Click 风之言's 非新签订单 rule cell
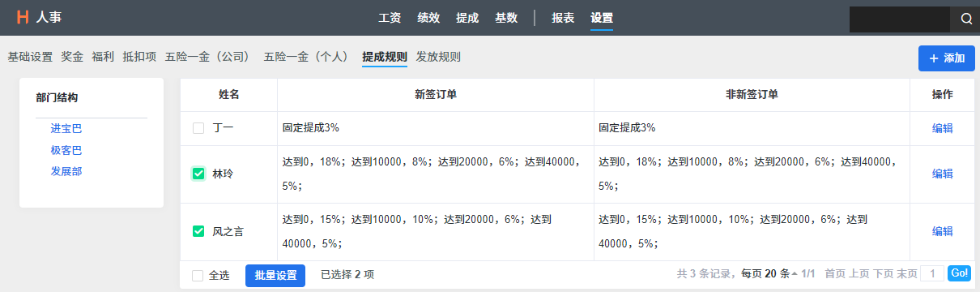This screenshot has width=980, height=292. [x=752, y=231]
